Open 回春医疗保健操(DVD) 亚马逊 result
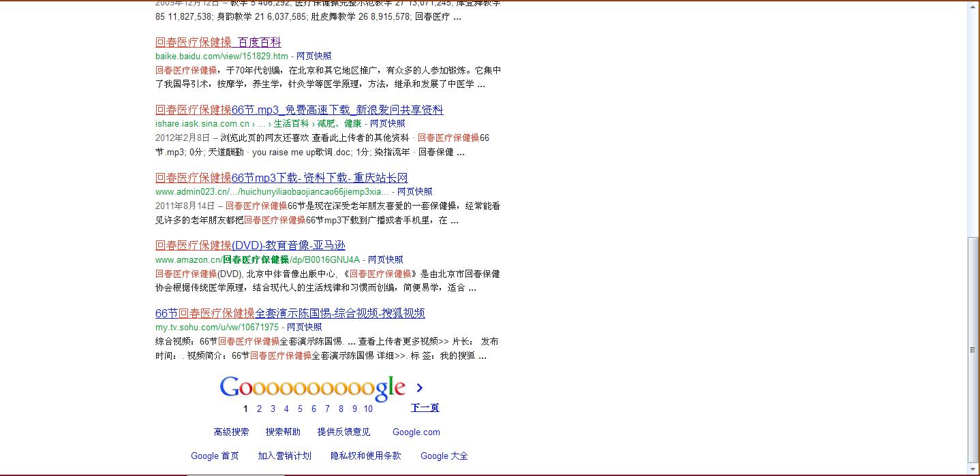 tap(250, 245)
